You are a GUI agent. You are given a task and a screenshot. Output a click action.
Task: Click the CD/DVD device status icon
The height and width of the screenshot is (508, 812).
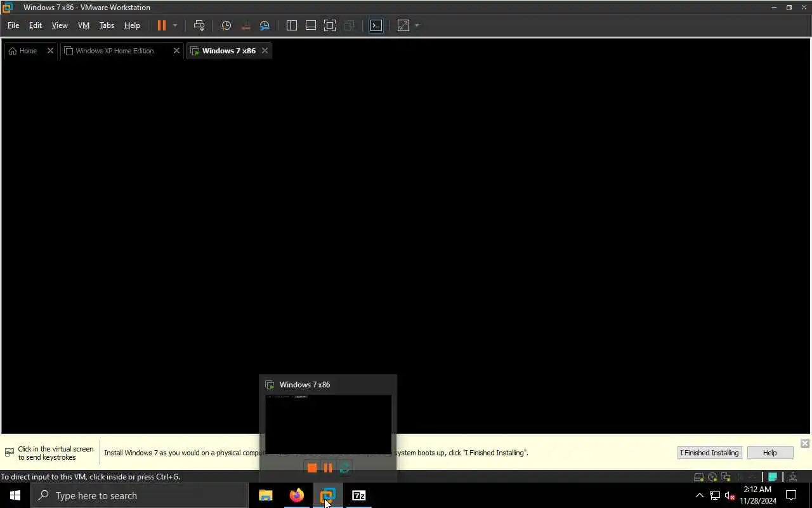click(712, 477)
